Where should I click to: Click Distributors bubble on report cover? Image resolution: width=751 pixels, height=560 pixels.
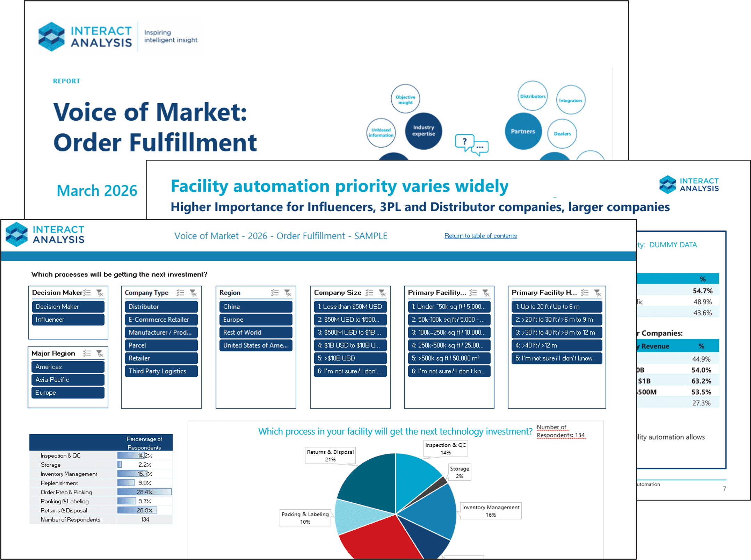533,96
